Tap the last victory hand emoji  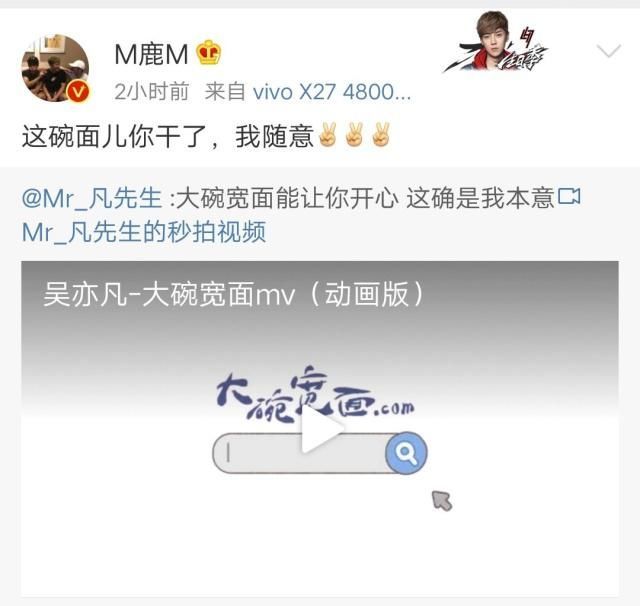(x=381, y=135)
